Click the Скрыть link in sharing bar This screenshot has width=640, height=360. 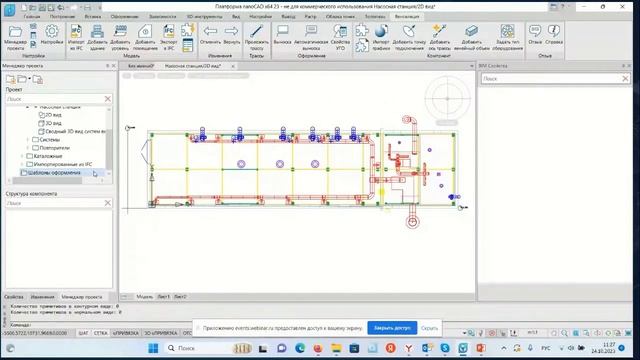pyautogui.click(x=429, y=328)
